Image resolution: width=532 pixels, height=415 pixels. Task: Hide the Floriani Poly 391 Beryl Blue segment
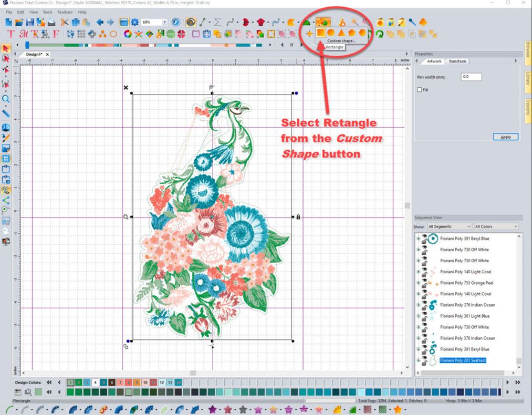coord(423,236)
